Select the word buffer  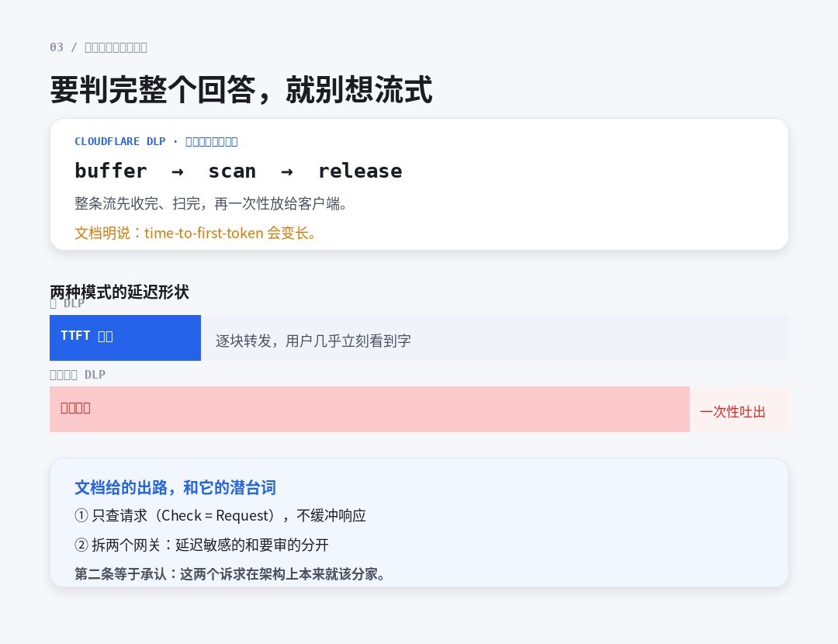[111, 171]
